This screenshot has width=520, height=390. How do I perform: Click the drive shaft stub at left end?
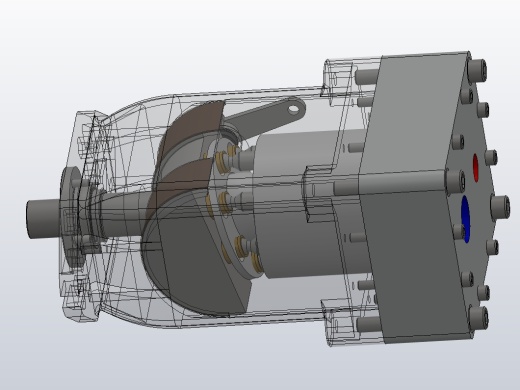click(x=43, y=219)
